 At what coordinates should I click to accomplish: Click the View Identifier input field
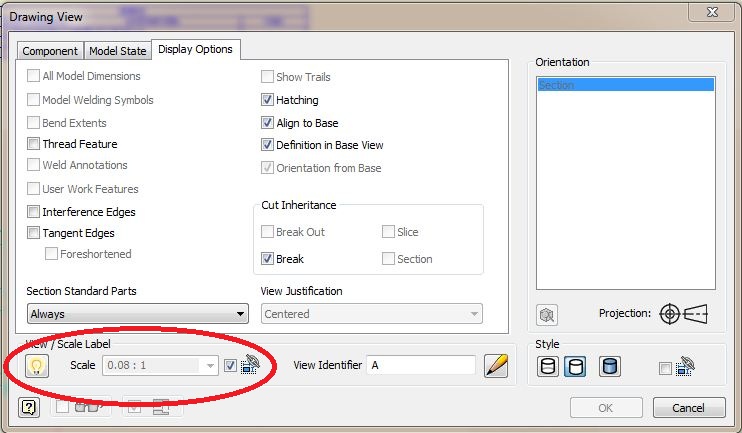[421, 365]
